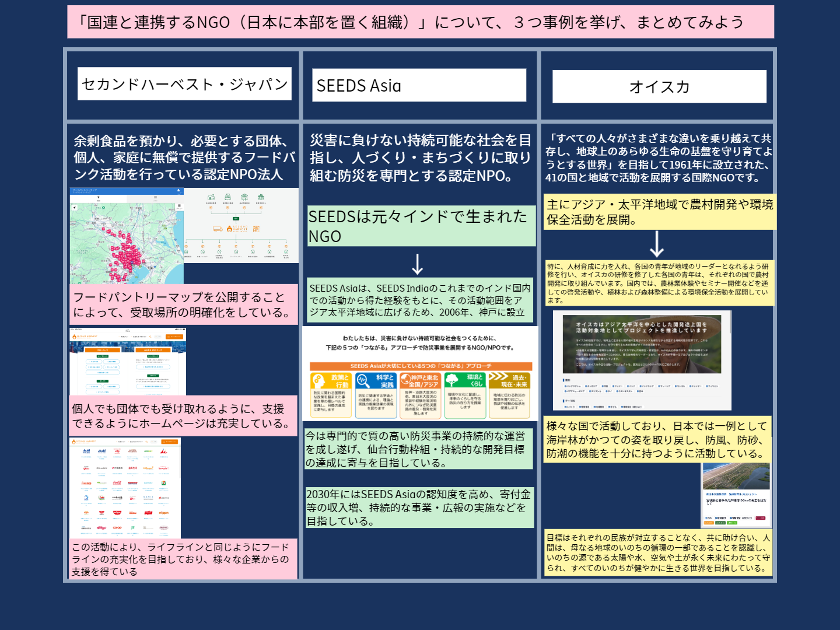
Task: Click the location arrow button on food pantry map
Action: coord(75,207)
